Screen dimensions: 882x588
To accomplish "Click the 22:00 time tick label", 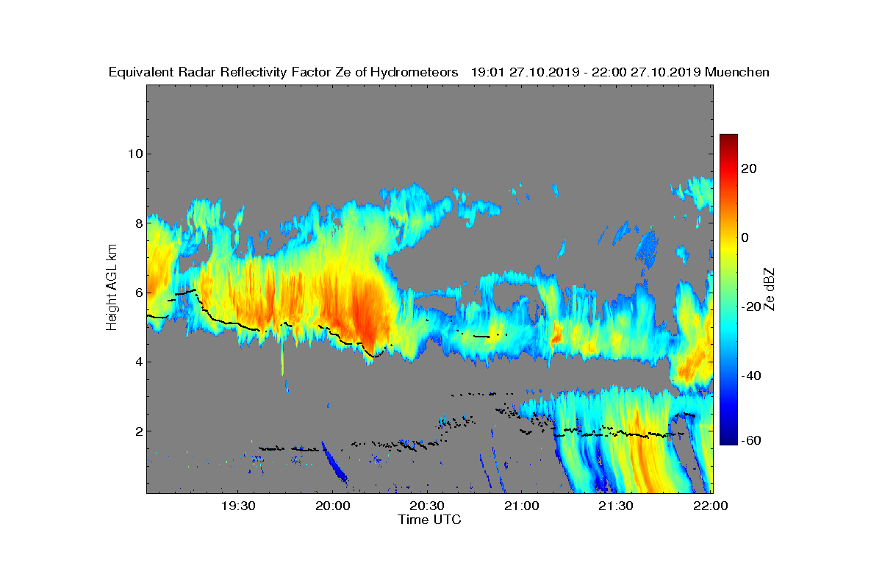I will [x=711, y=506].
